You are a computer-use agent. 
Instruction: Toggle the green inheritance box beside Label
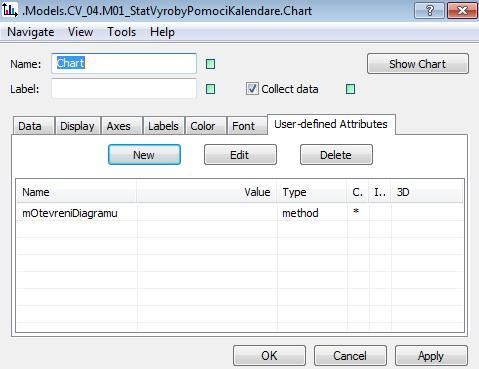point(210,89)
